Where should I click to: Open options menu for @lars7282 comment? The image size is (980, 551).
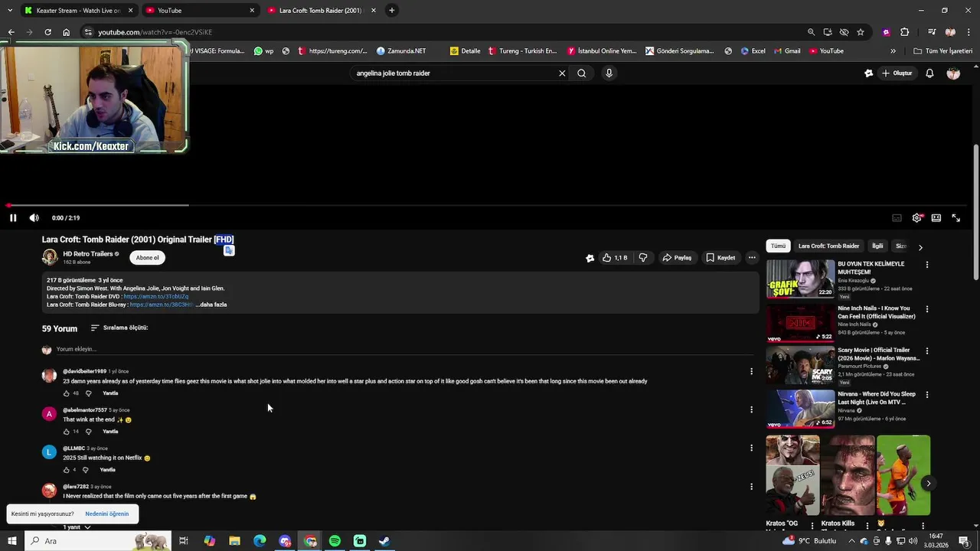(751, 486)
